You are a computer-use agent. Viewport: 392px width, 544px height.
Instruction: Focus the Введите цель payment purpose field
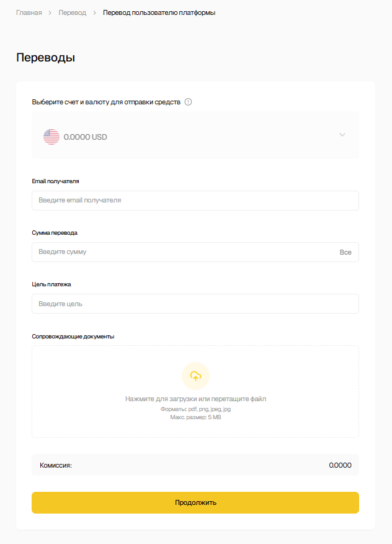click(x=195, y=304)
